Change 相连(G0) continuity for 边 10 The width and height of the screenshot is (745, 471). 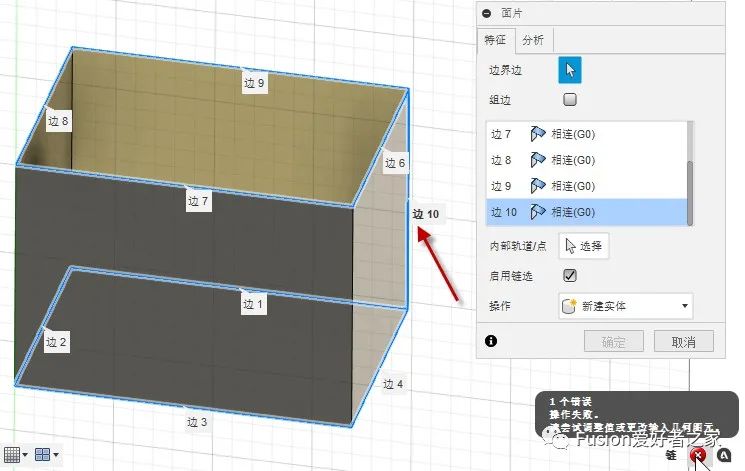(x=573, y=212)
